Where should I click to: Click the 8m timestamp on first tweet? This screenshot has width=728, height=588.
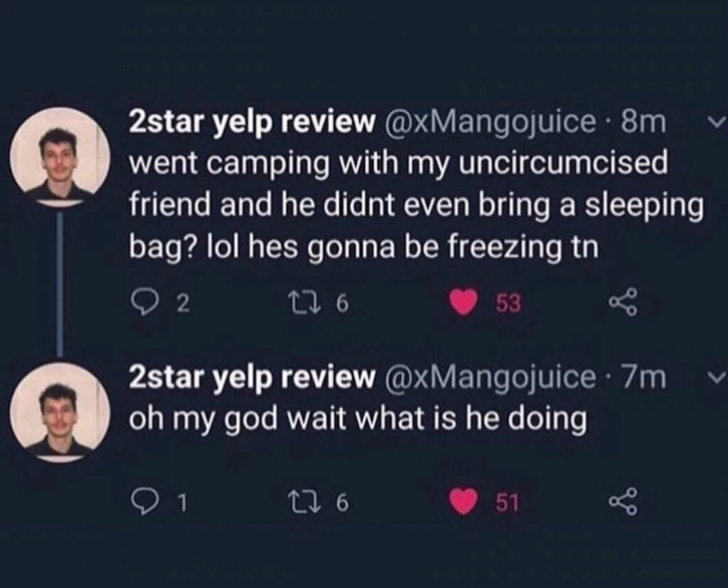(x=643, y=121)
